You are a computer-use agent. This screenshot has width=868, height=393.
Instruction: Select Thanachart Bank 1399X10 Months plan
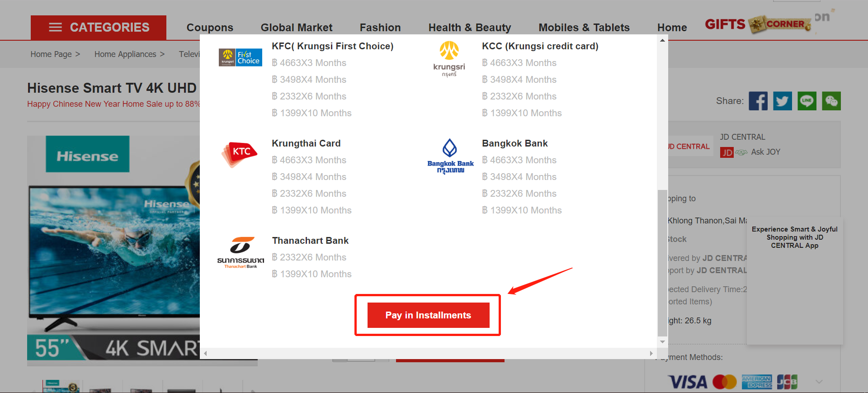click(311, 274)
